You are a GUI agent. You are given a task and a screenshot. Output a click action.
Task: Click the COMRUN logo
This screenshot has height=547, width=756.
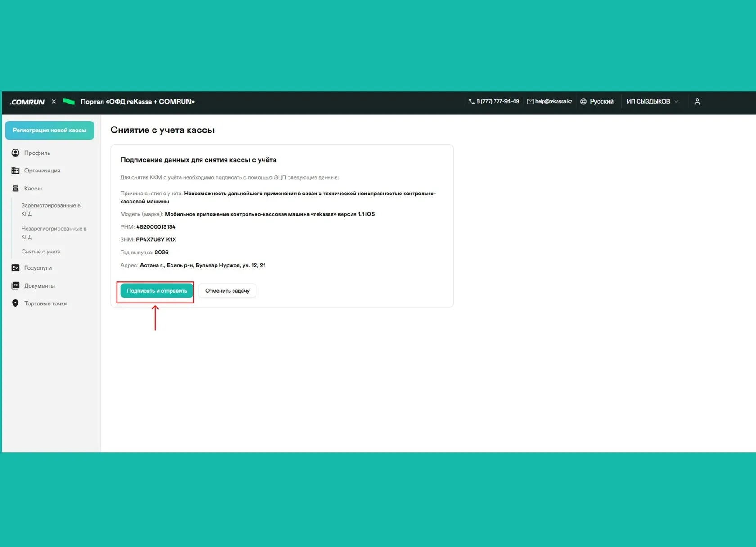(27, 102)
